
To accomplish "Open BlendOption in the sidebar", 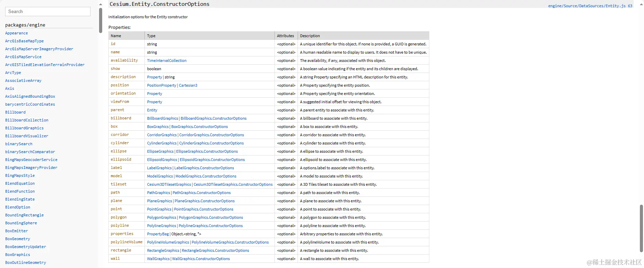I will point(18,207).
